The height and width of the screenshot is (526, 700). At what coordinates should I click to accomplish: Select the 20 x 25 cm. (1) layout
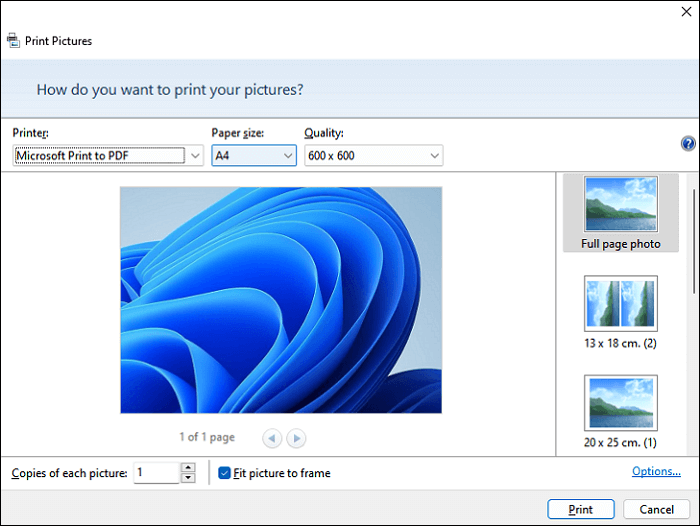point(621,412)
